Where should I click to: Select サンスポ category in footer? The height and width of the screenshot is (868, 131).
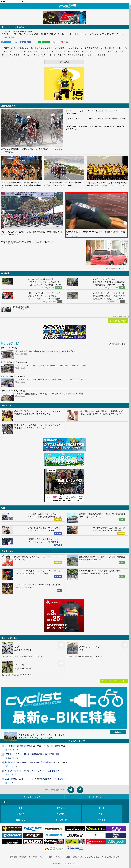[x=102, y=820]
